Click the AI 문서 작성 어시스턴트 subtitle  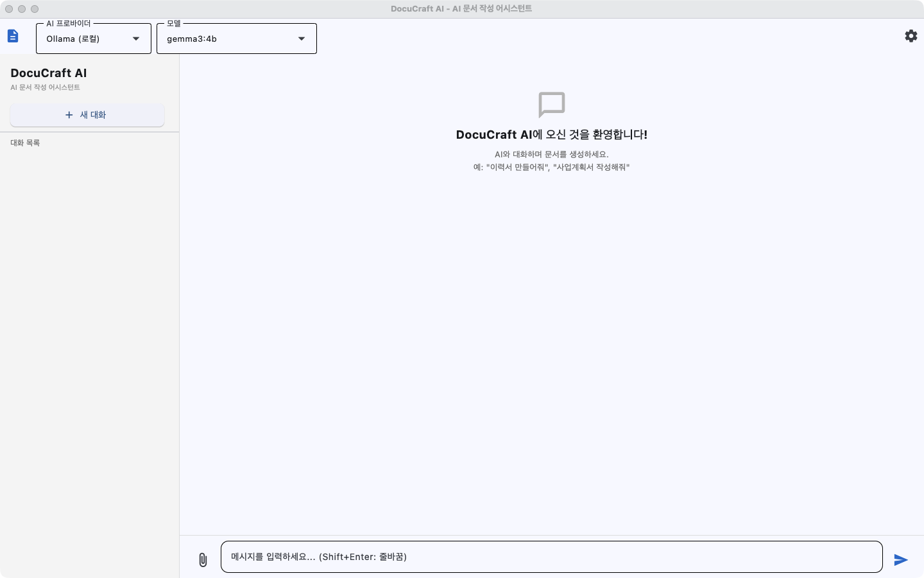click(45, 87)
